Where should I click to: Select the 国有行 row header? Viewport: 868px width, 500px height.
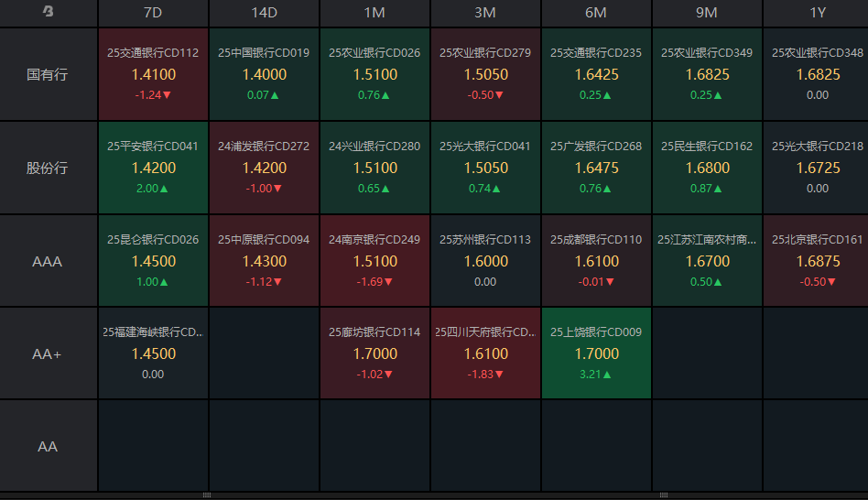[48, 74]
